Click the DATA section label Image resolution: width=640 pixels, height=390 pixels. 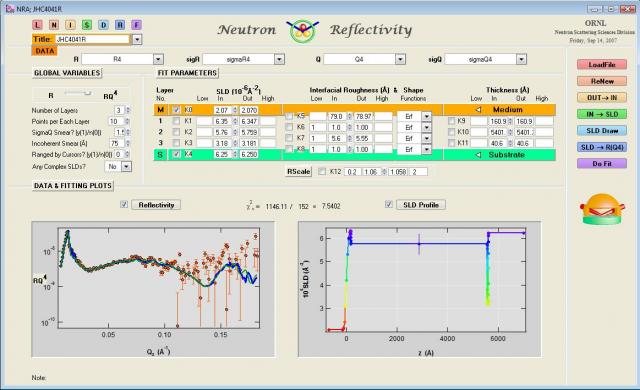(44, 51)
